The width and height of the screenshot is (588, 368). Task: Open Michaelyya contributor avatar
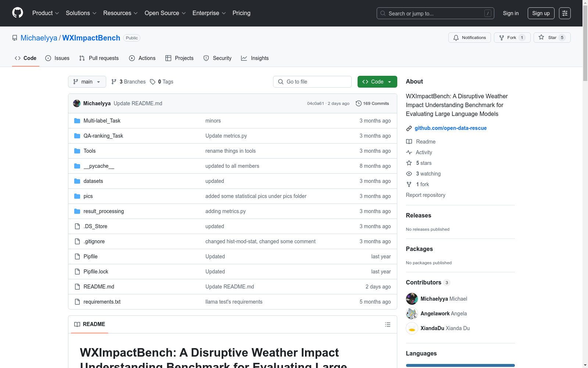pos(412,299)
